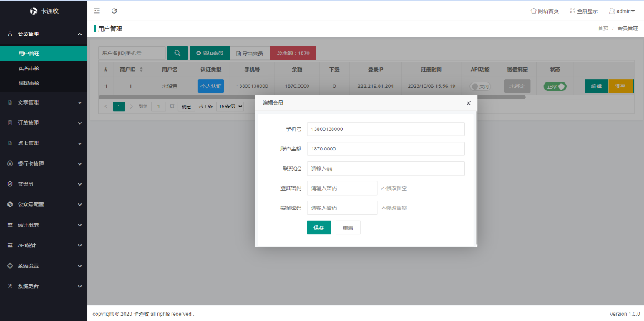Screen dimensions: 644x321
Task: Open the 统计报表 sidebar menu label
Action: (29, 225)
